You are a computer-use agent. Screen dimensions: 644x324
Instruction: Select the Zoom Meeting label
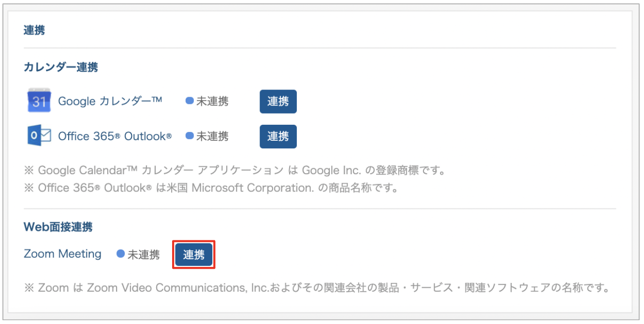click(x=63, y=254)
